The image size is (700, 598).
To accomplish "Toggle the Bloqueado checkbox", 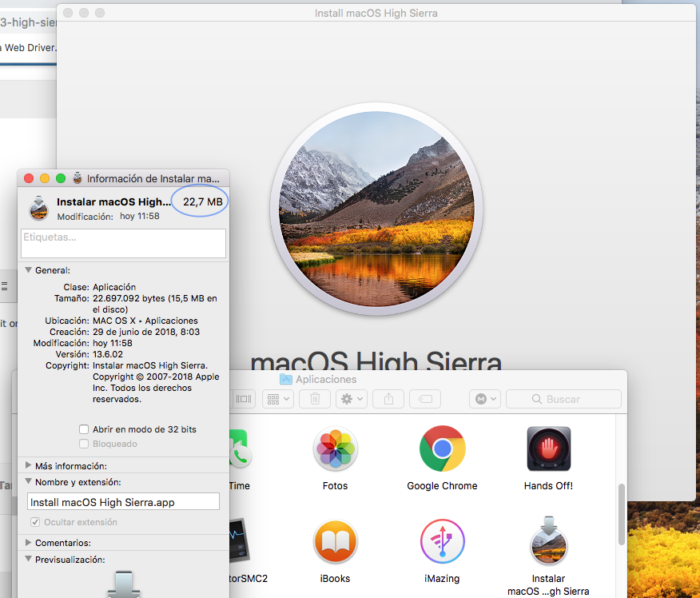I will point(83,444).
